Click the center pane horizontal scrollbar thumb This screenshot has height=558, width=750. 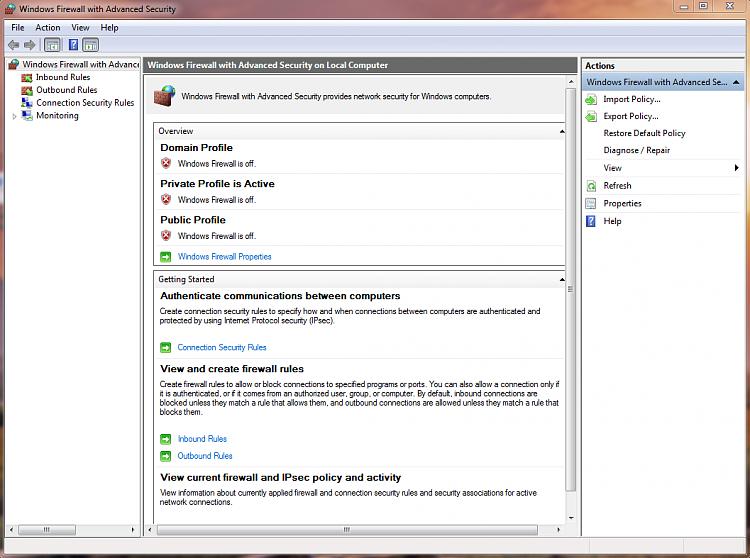tap(347, 530)
